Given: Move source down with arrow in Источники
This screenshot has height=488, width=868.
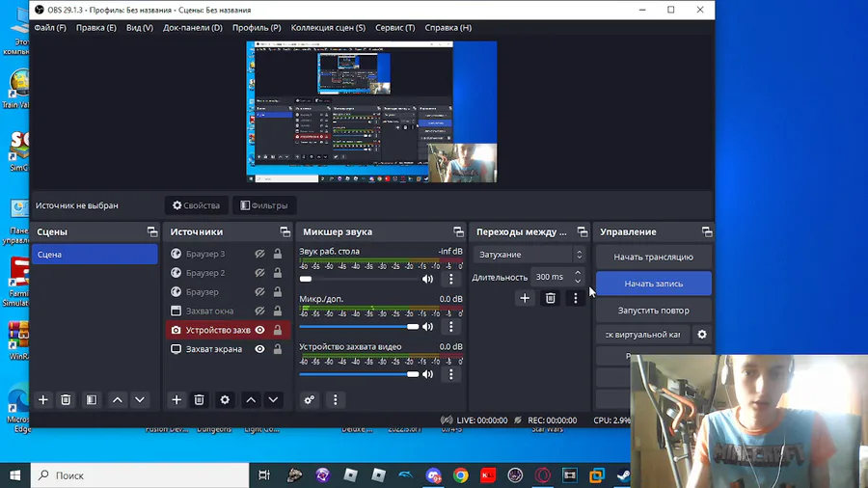Looking at the screenshot, I should [274, 399].
